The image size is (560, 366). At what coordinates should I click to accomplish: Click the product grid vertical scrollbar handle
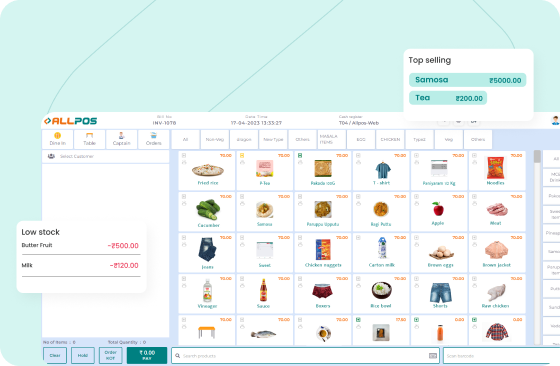(537, 156)
